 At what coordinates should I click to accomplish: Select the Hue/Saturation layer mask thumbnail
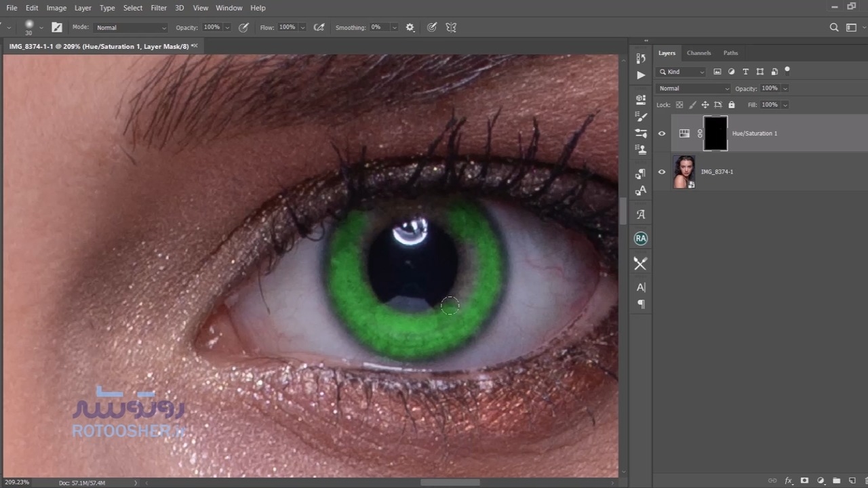point(715,134)
